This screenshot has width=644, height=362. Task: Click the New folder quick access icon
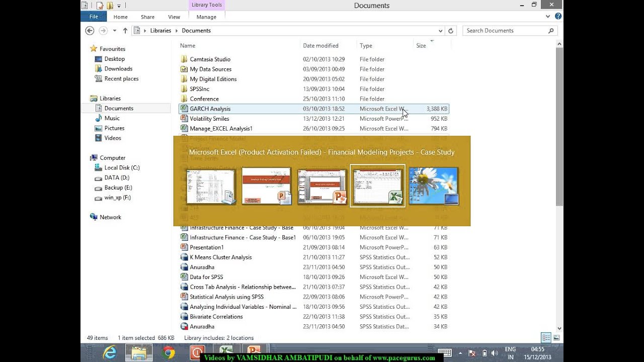109,6
